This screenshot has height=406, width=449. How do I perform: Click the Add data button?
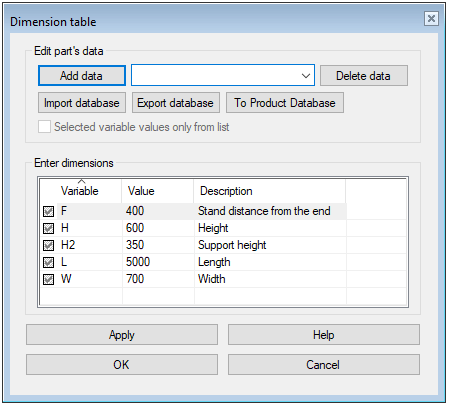coord(82,76)
